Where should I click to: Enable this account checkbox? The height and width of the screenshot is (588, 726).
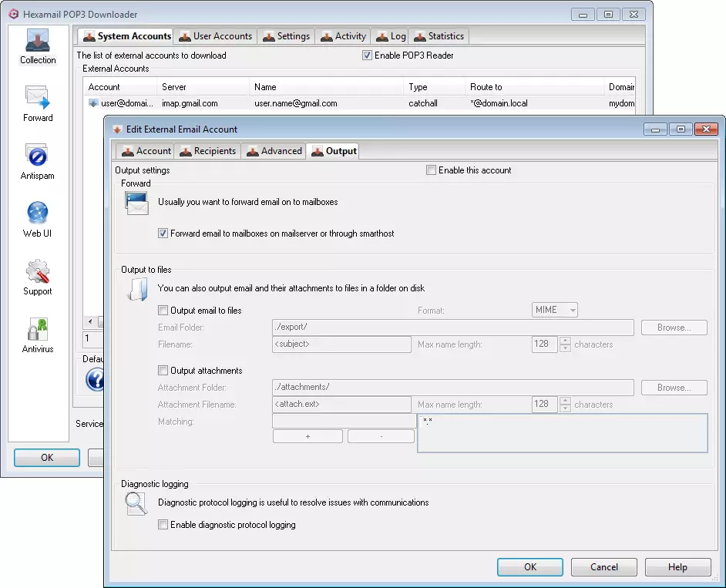(432, 170)
